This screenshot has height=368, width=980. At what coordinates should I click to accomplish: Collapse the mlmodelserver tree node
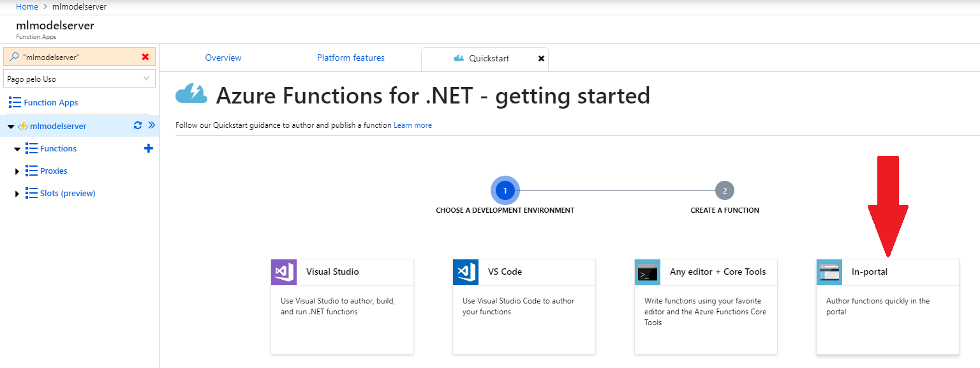pyautogui.click(x=11, y=126)
